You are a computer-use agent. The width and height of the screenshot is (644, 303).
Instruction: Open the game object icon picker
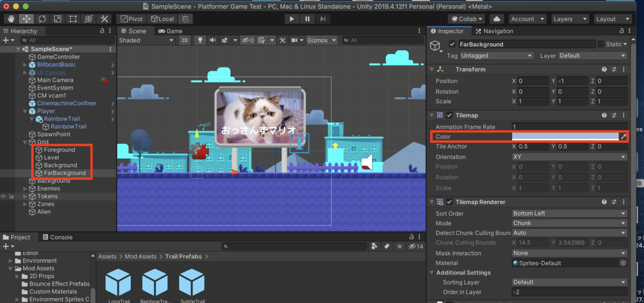436,47
